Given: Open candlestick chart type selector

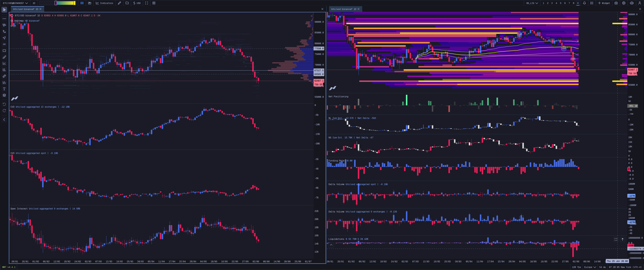Looking at the screenshot, I should (89, 3).
